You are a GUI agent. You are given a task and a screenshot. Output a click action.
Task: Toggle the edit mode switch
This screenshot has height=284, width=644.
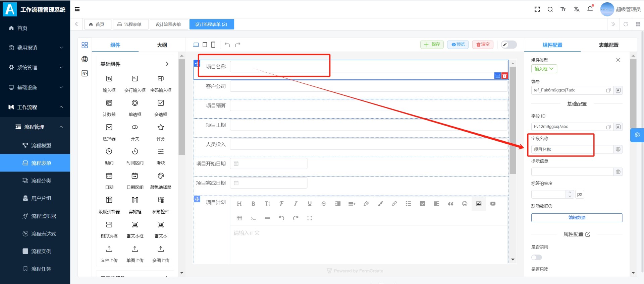tap(508, 45)
